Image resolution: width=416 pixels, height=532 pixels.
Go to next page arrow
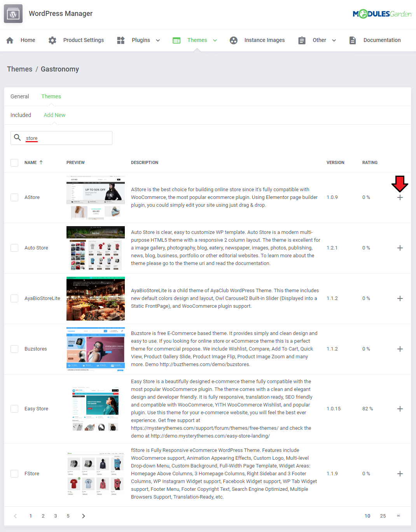84,516
